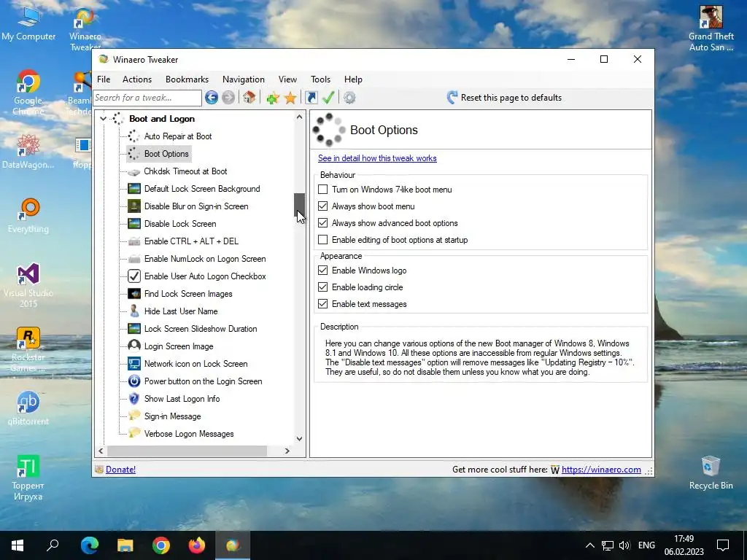Toggle Enable loading circle checkbox

323,287
